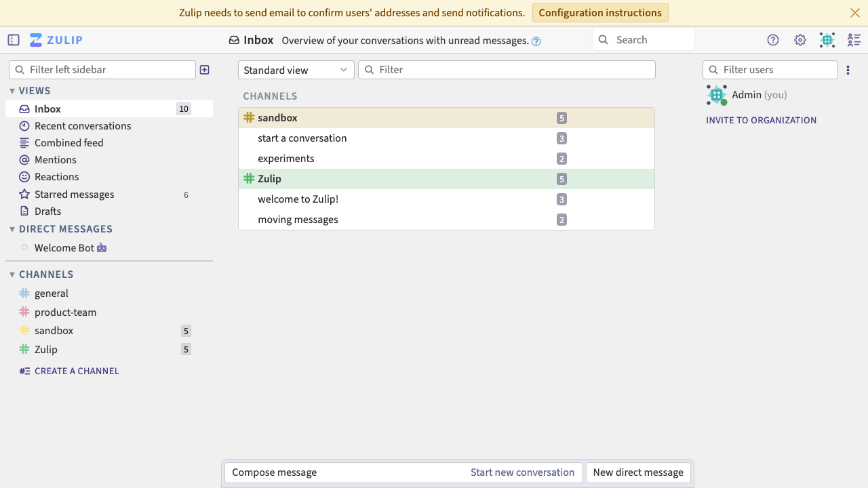
Task: Click the New direct message button
Action: [x=638, y=472]
